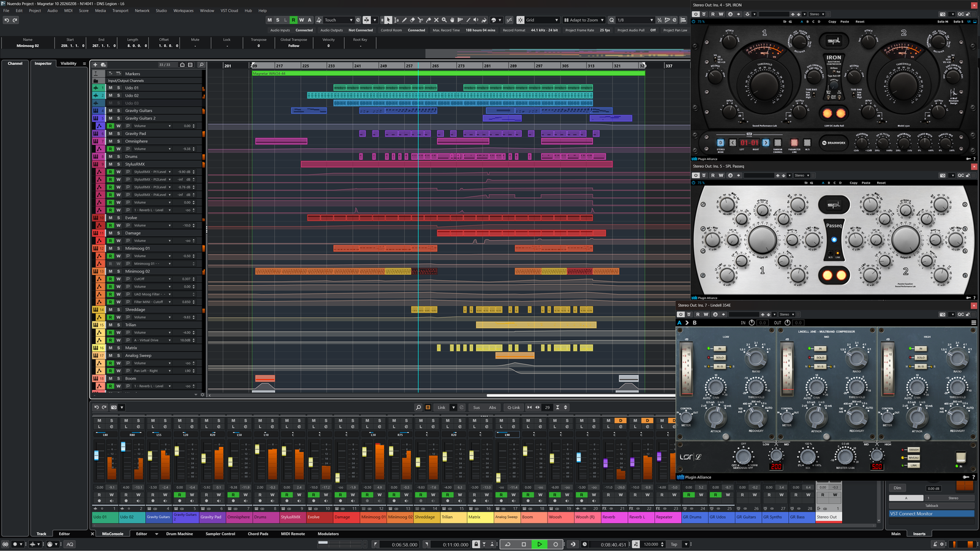
Task: Solo the Drums track
Action: tap(118, 157)
